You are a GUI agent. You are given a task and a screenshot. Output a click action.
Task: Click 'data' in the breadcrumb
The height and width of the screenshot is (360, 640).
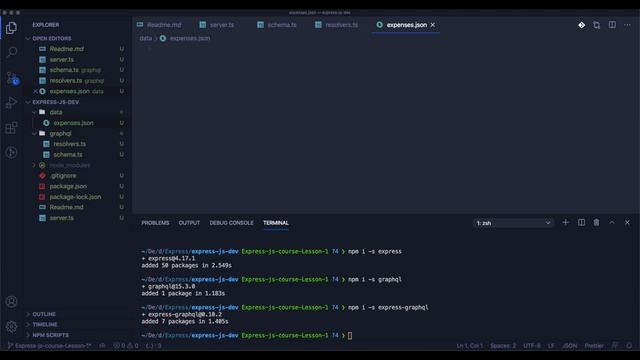(x=145, y=38)
